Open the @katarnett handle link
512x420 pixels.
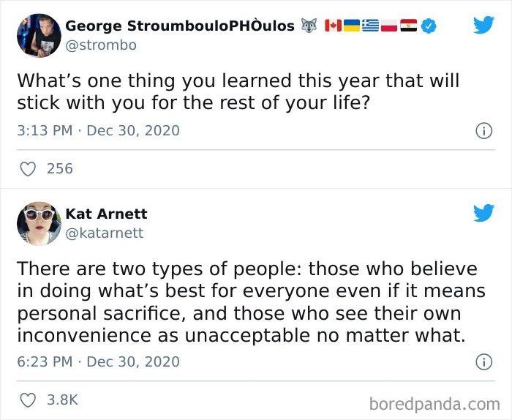(x=105, y=233)
